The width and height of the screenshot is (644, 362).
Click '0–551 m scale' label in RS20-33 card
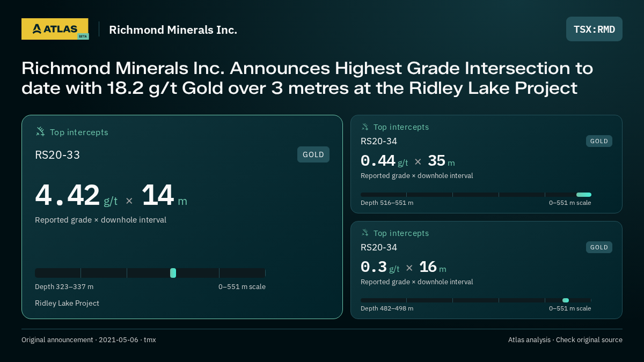242,287
